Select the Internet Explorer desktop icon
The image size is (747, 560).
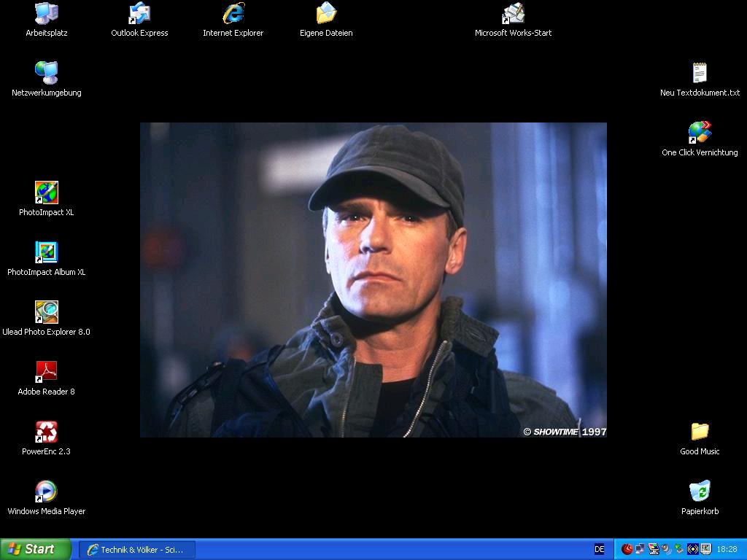pyautogui.click(x=233, y=14)
